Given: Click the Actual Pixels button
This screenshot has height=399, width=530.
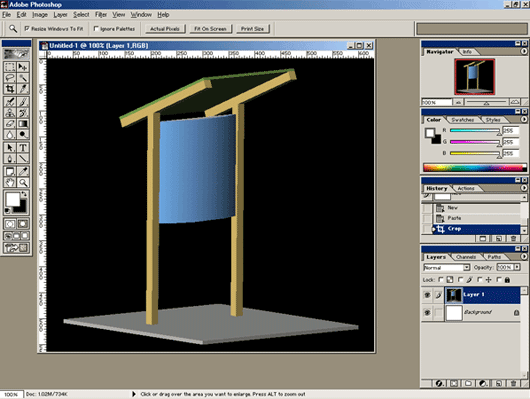Looking at the screenshot, I should tap(165, 29).
